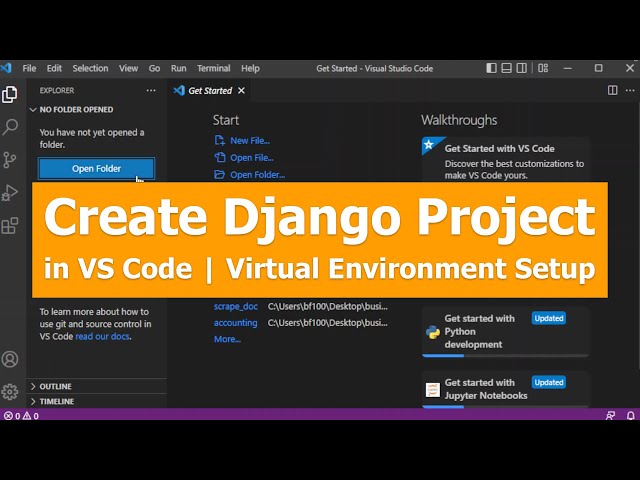Viewport: 640px width, 480px height.
Task: Open the Manage gear icon
Action: [10, 392]
